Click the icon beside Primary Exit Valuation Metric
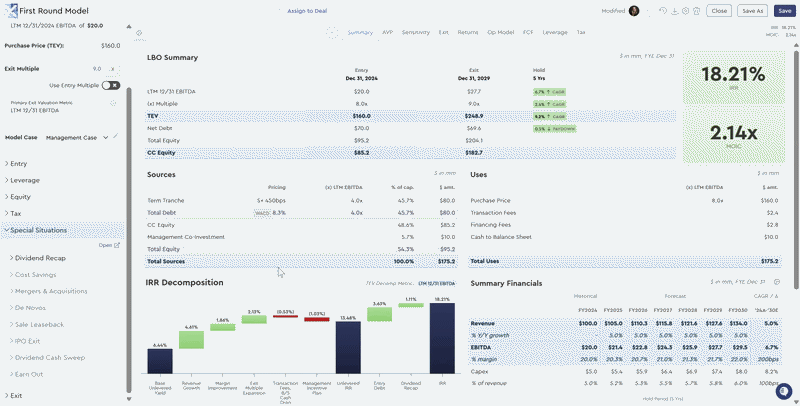The height and width of the screenshot is (406, 800). 113,103
